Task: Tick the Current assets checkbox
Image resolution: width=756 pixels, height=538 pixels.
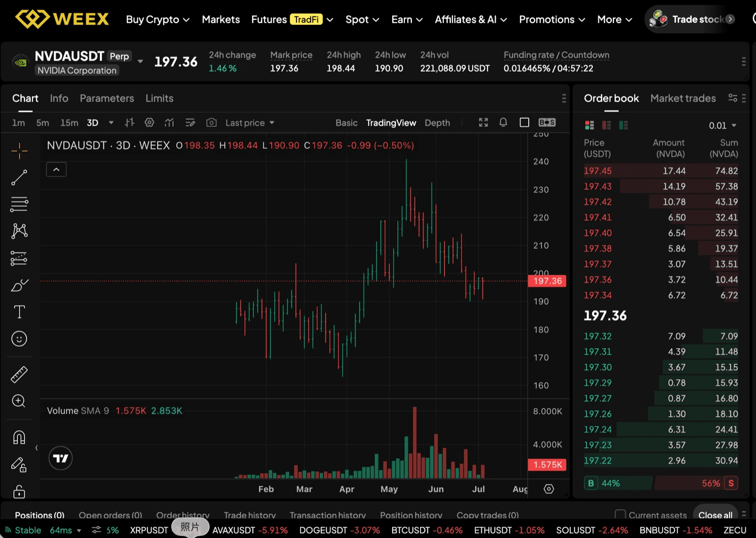Action: coord(620,515)
